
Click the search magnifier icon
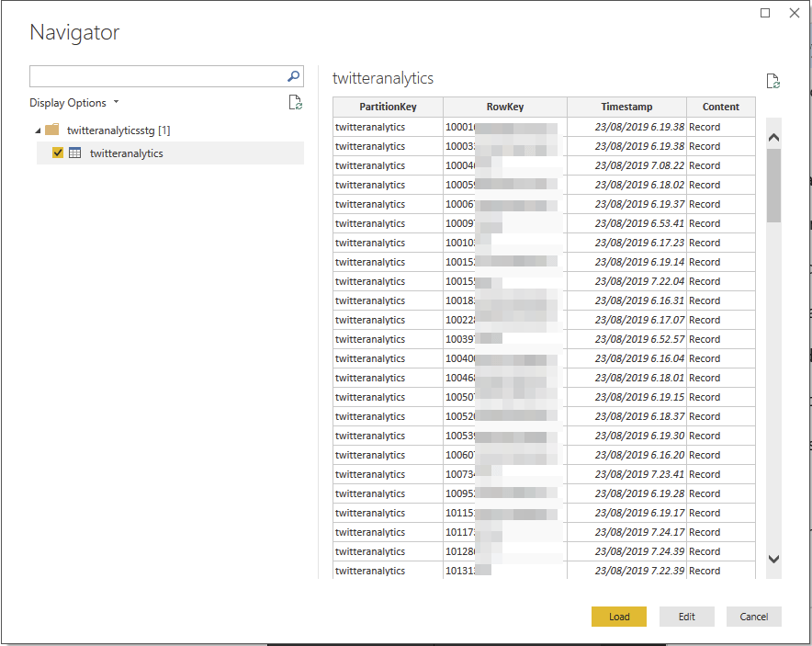point(293,76)
